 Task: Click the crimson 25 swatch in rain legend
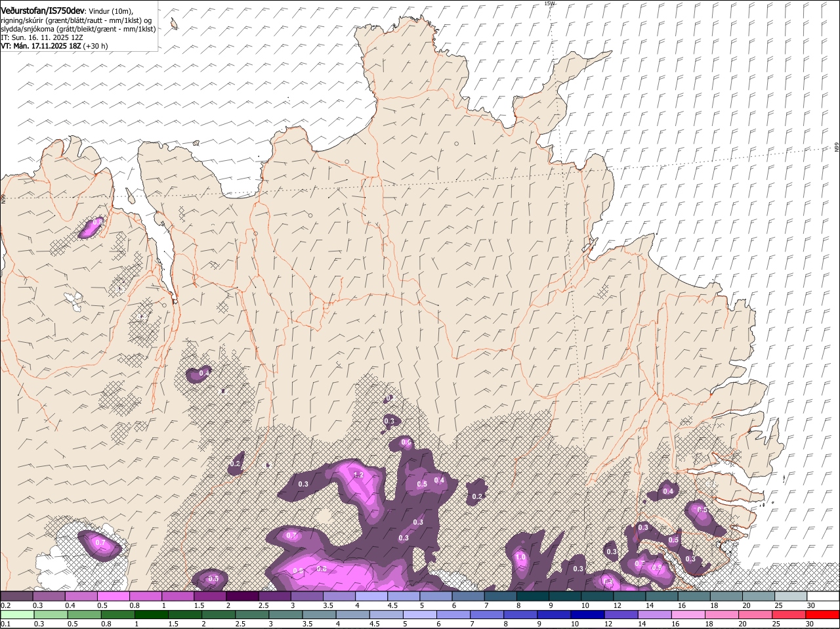[x=789, y=615]
